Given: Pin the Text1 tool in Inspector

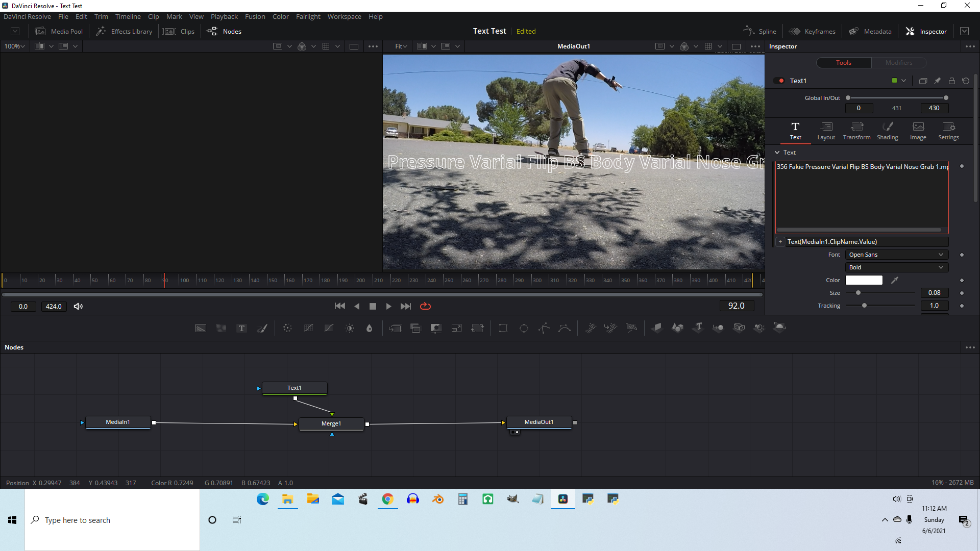Looking at the screenshot, I should coord(937,81).
